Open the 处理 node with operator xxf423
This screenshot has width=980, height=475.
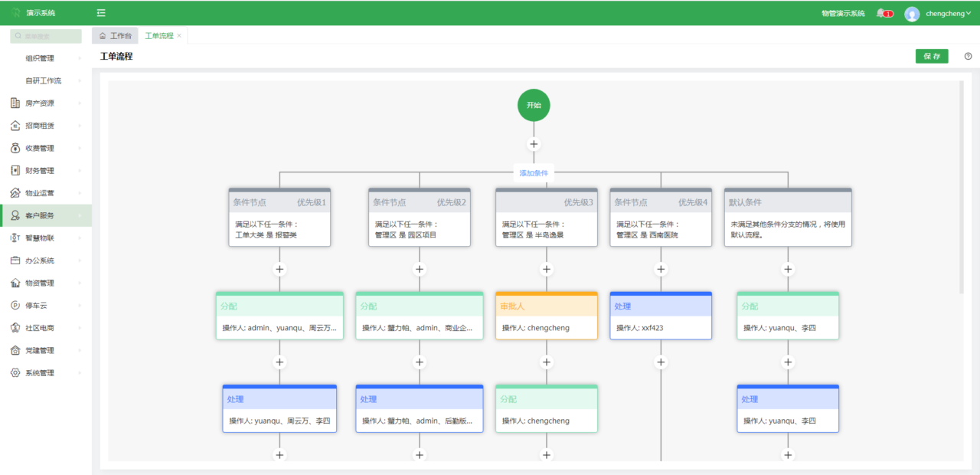click(x=661, y=316)
